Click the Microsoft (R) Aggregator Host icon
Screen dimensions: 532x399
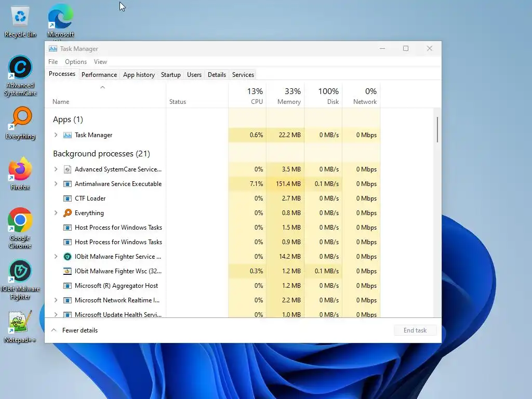point(68,286)
